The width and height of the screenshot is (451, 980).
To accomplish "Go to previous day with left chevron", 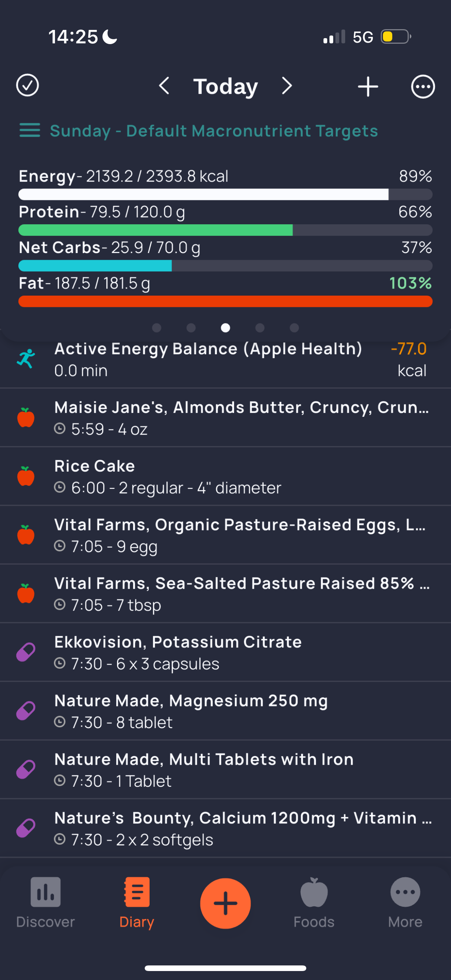I will [x=164, y=86].
